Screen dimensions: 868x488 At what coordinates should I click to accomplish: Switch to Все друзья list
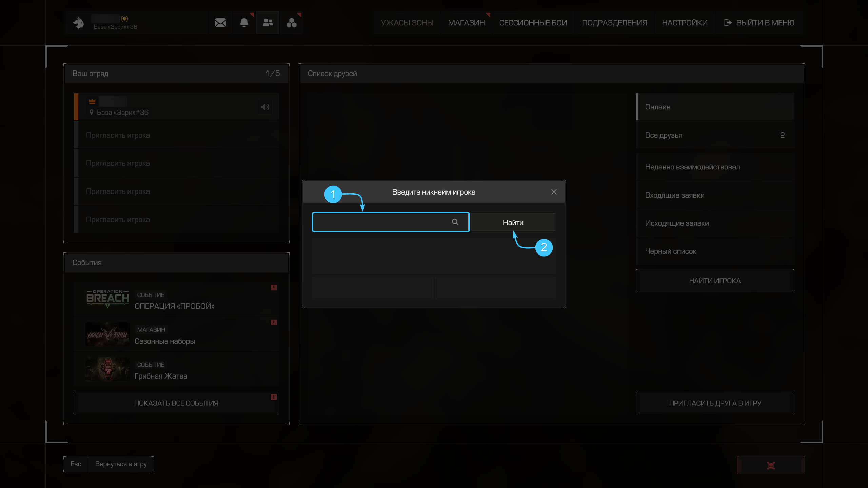(715, 135)
